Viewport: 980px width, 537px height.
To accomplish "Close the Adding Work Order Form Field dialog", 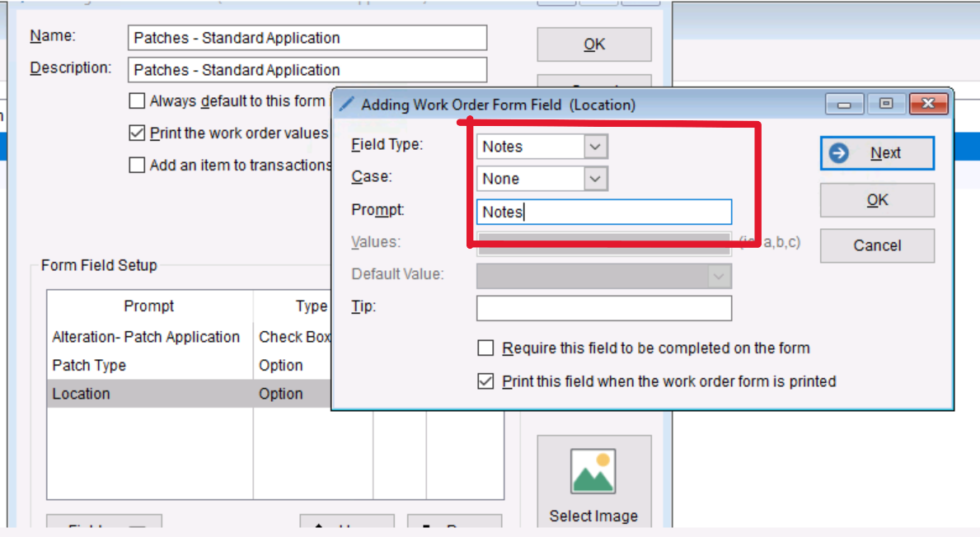I will coord(928,105).
